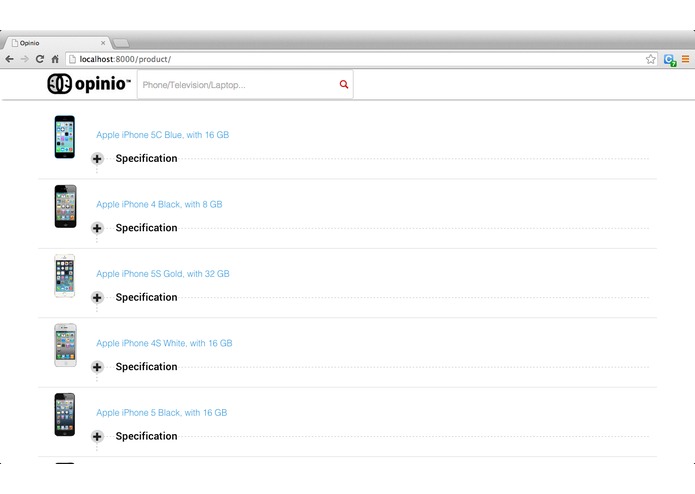695x494 pixels.
Task: Expand Specification for iPhone 4 Black
Action: 97,228
